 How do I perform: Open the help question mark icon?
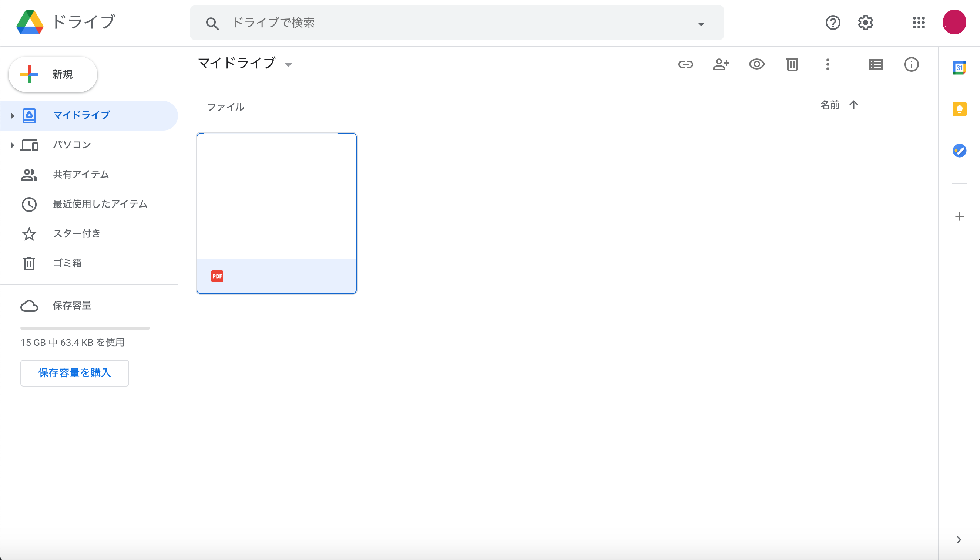(x=833, y=23)
